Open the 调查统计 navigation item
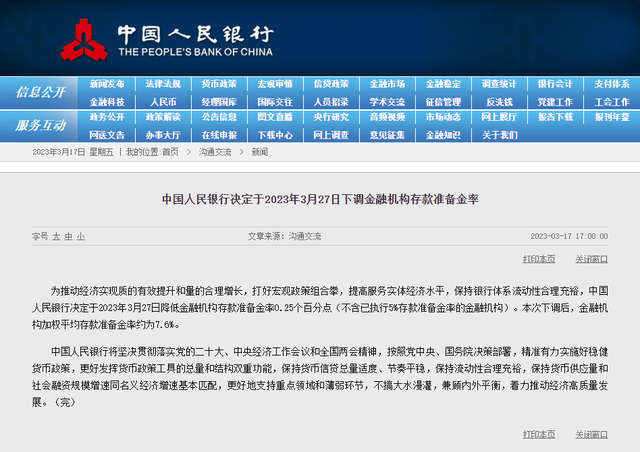 point(499,84)
